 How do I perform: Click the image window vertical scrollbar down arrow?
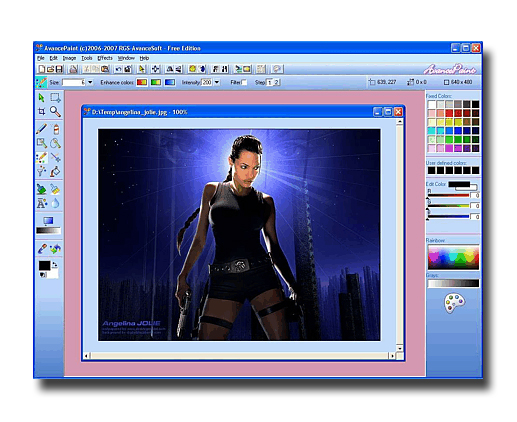coord(399,348)
